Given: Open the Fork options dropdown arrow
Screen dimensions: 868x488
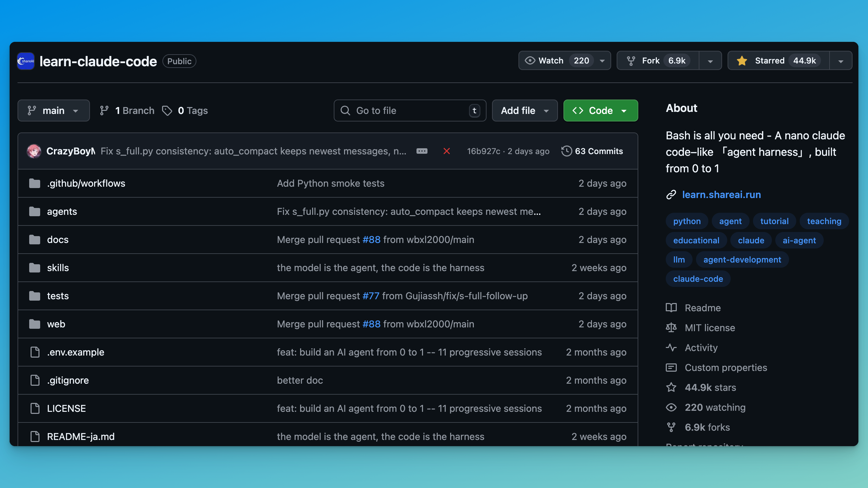Looking at the screenshot, I should tap(710, 61).
